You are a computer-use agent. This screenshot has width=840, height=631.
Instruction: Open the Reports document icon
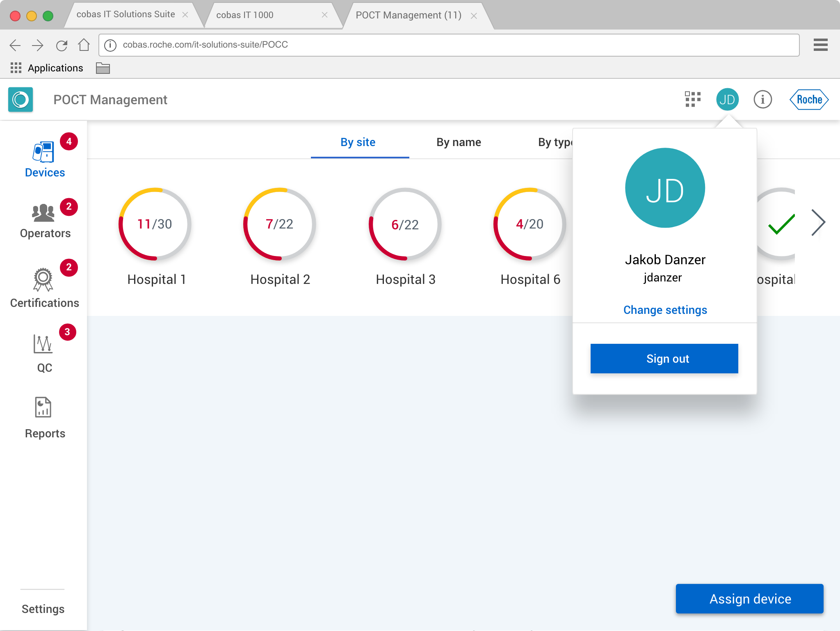[43, 407]
